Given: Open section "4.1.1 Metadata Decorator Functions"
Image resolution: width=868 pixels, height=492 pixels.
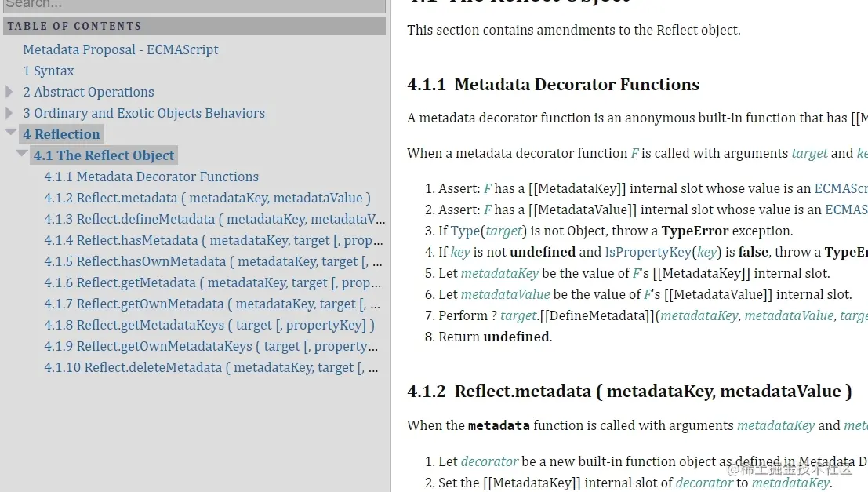Looking at the screenshot, I should click(151, 177).
